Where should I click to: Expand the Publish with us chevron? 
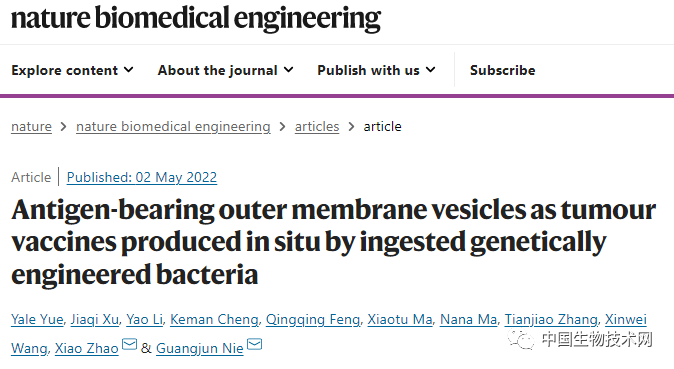[430, 70]
